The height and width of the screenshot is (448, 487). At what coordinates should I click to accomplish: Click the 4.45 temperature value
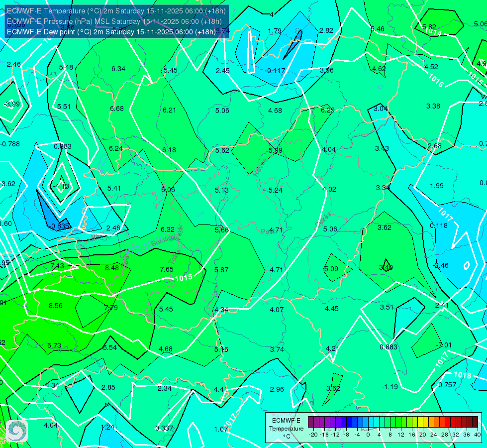332,309
